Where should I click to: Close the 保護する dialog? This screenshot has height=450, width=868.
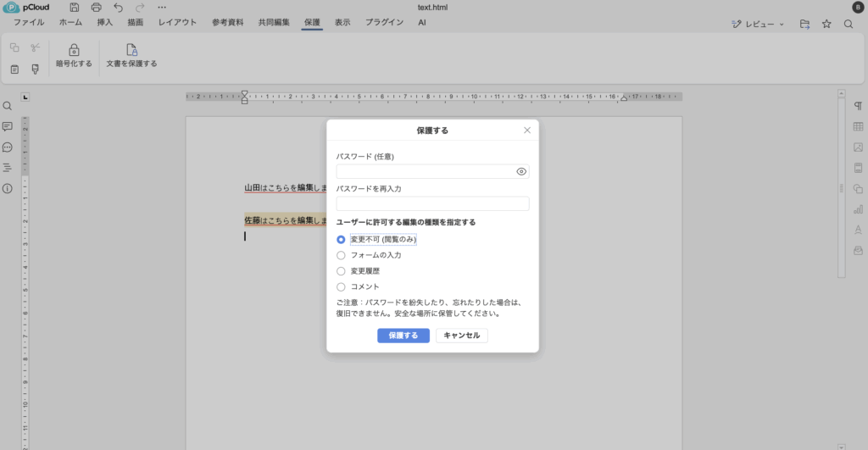click(527, 130)
